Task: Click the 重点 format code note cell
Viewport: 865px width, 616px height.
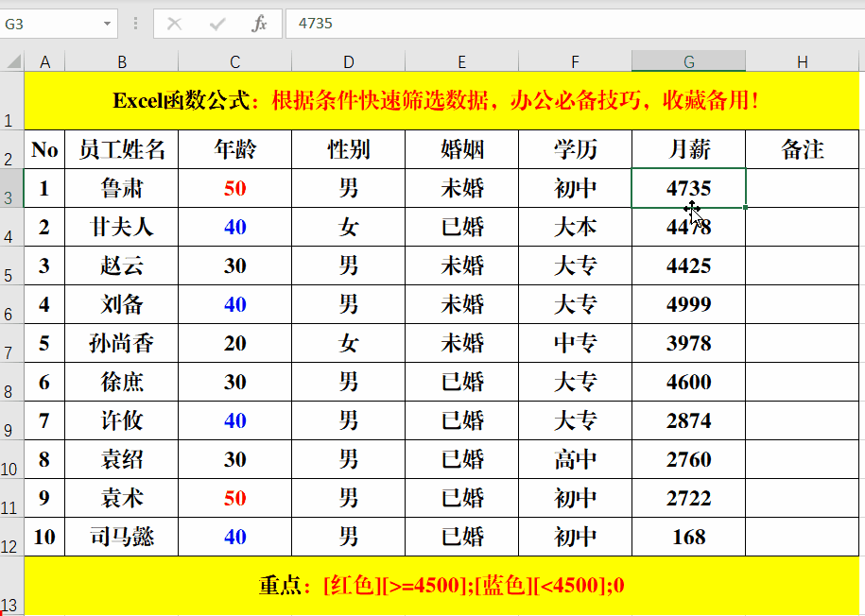Action: pos(441,586)
